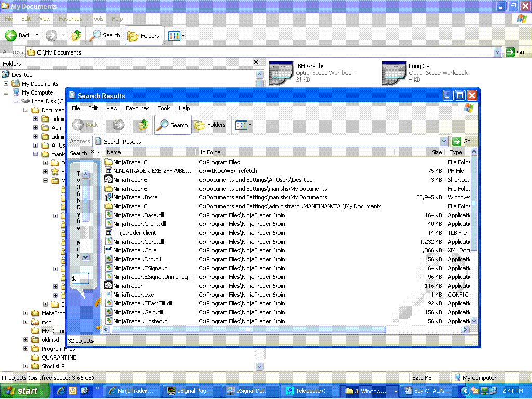
Task: Sort results by In Folder column
Action: click(295, 152)
